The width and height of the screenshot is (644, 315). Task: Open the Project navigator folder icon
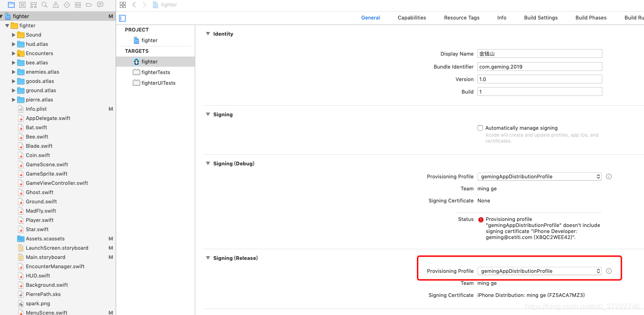click(11, 5)
